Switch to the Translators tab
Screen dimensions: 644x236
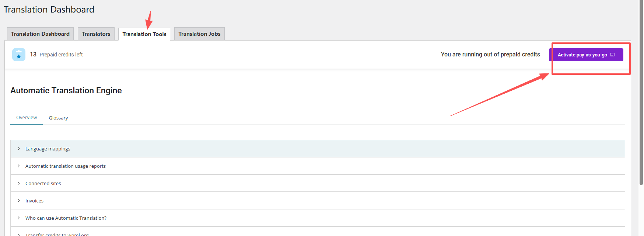(x=96, y=34)
